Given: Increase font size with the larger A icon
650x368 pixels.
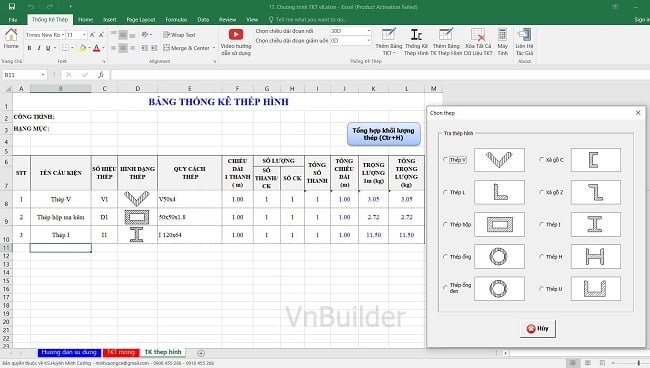Looking at the screenshot, I should click(x=92, y=35).
